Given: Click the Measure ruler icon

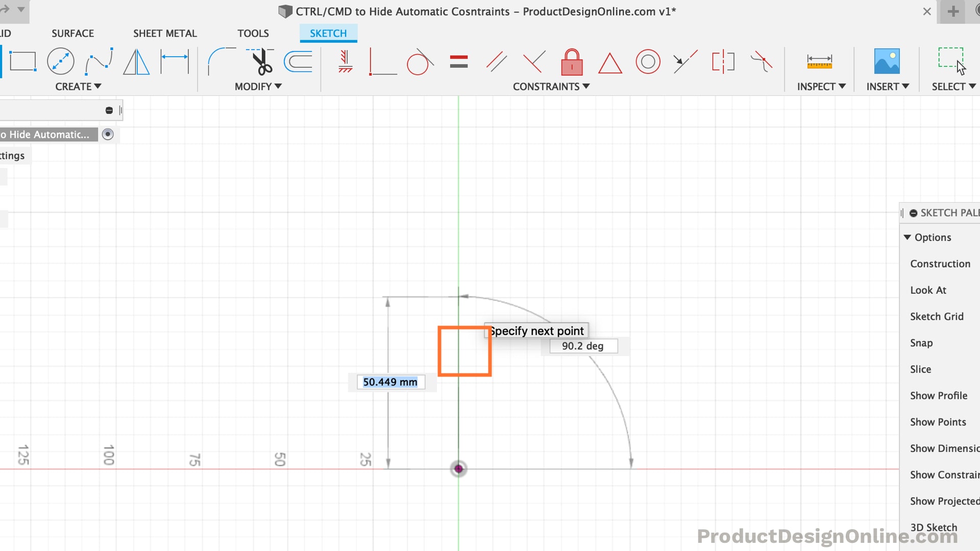Looking at the screenshot, I should (820, 62).
